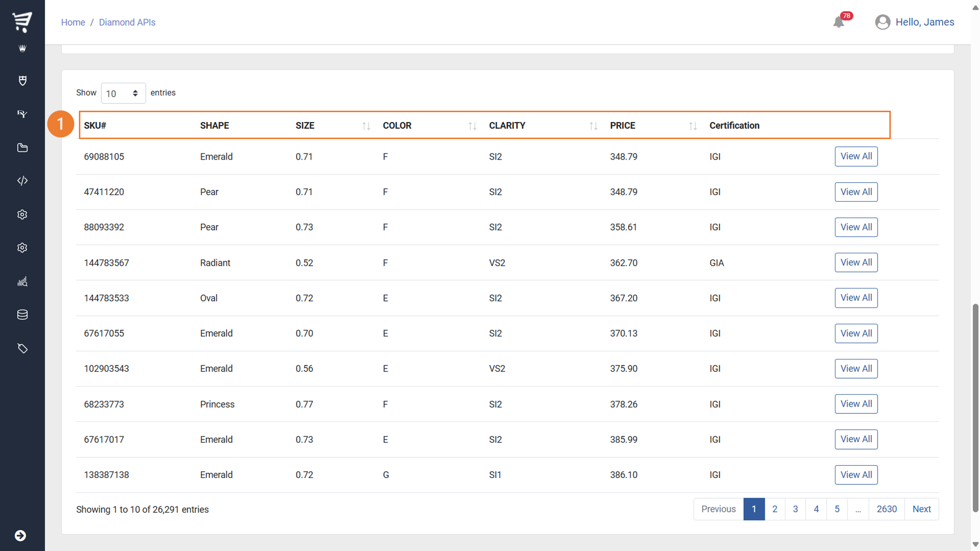
Task: Click Next pagination button
Action: 921,509
